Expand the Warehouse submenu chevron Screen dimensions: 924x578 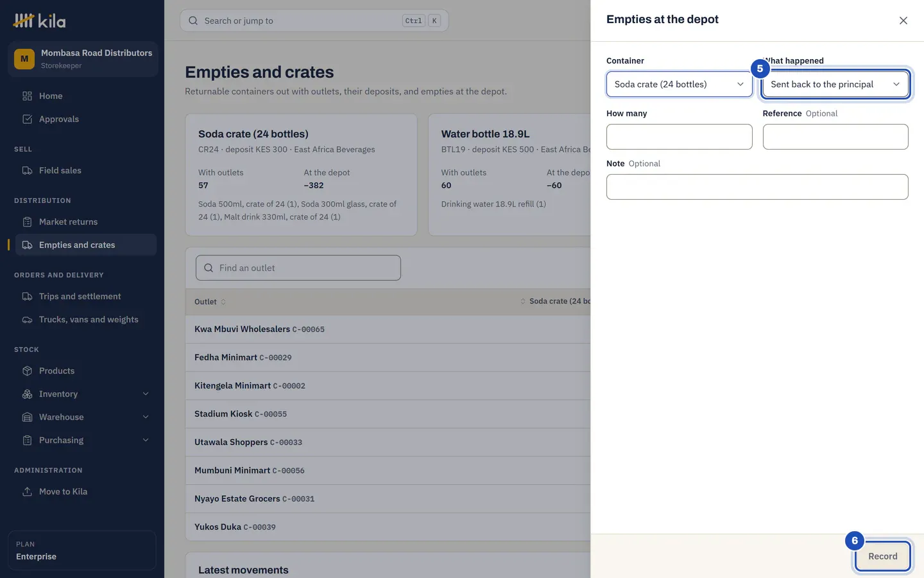tap(146, 417)
